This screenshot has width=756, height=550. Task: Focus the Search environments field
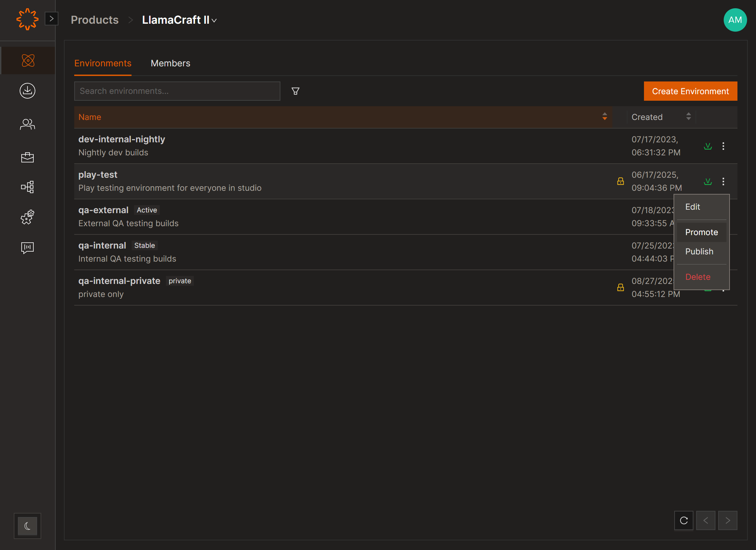pyautogui.click(x=177, y=91)
